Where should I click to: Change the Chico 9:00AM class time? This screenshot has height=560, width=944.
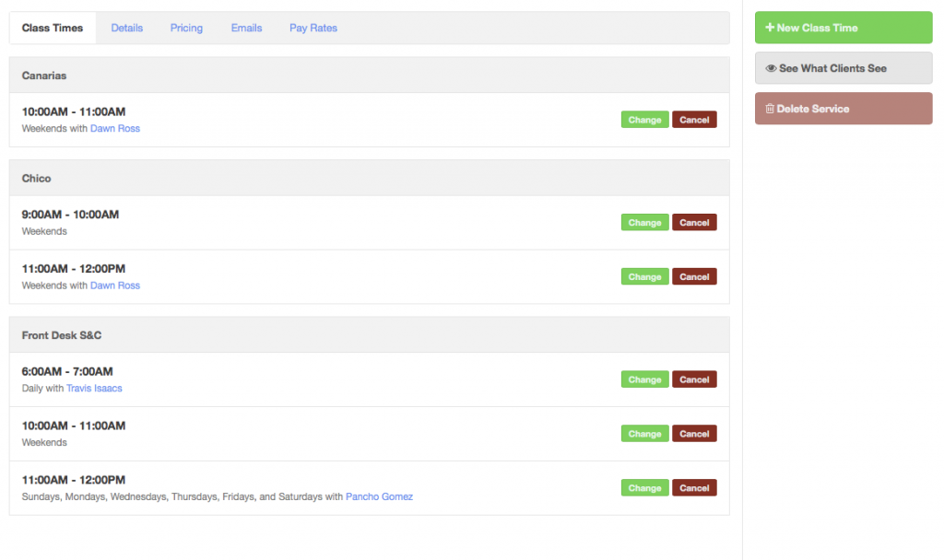[x=644, y=222]
